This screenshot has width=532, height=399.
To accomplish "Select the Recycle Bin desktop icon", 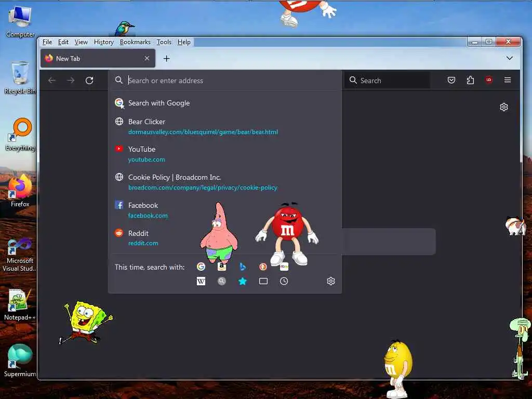I will (20, 78).
